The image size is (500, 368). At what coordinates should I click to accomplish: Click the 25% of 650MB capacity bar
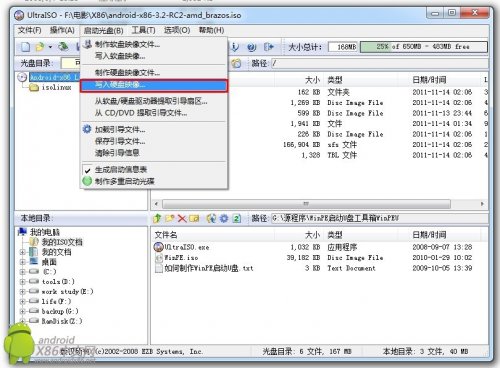[x=424, y=47]
